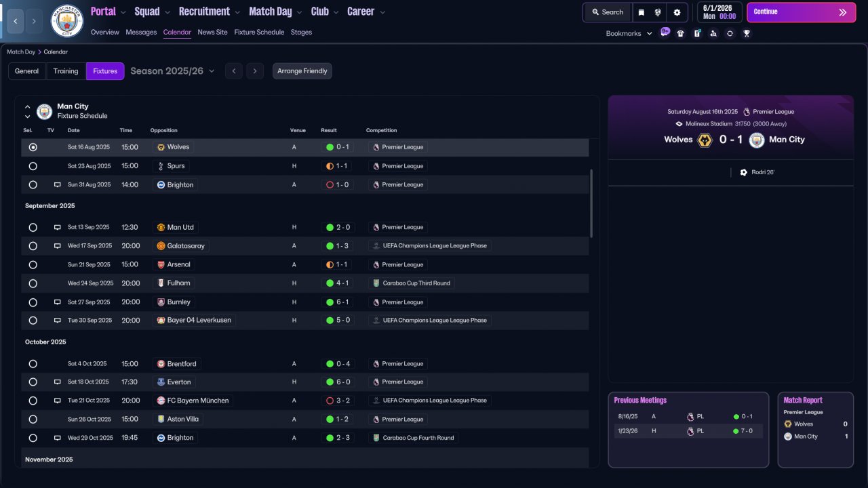Select the Arsenal fixture radio button
The width and height of the screenshot is (868, 488).
pos(33,265)
